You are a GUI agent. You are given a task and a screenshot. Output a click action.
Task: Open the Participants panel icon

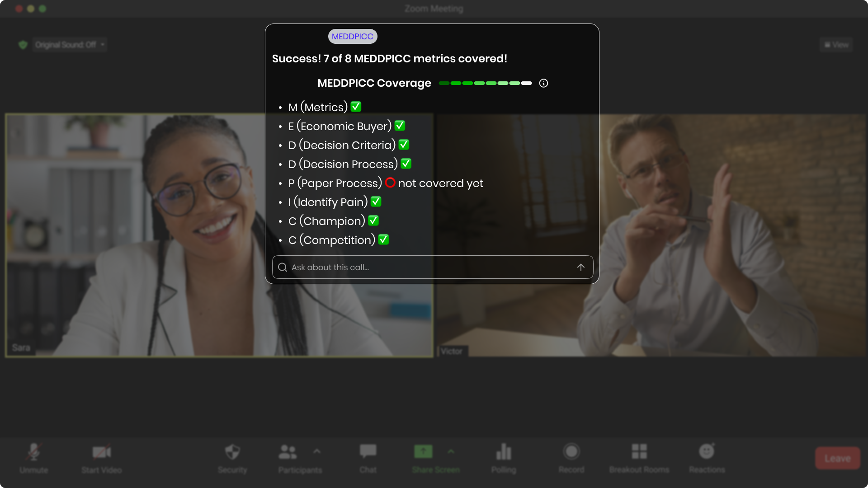pos(288,452)
